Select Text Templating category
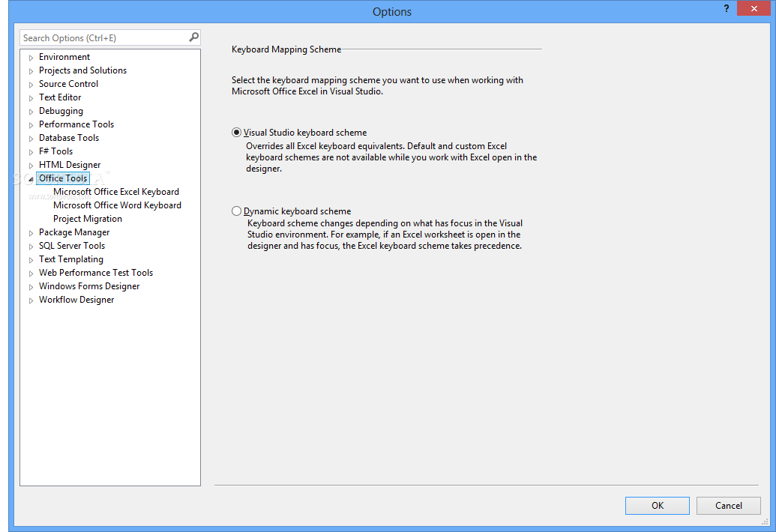Image resolution: width=776 pixels, height=532 pixels. pyautogui.click(x=70, y=259)
